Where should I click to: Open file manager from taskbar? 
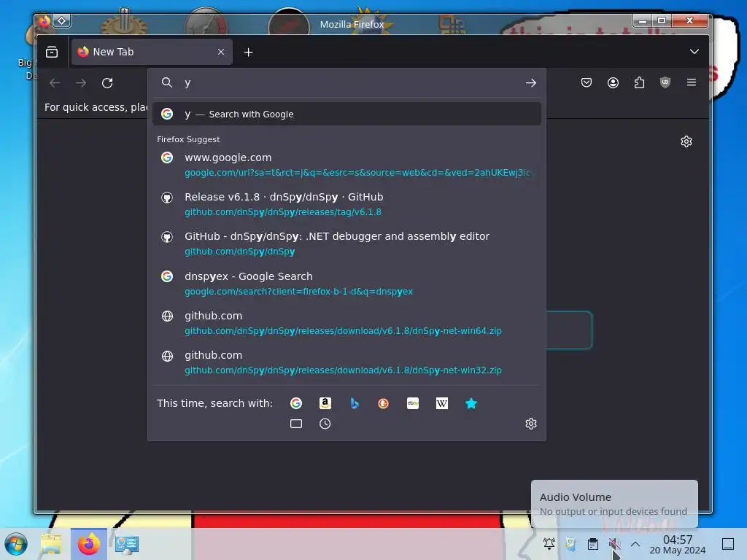[x=52, y=544]
